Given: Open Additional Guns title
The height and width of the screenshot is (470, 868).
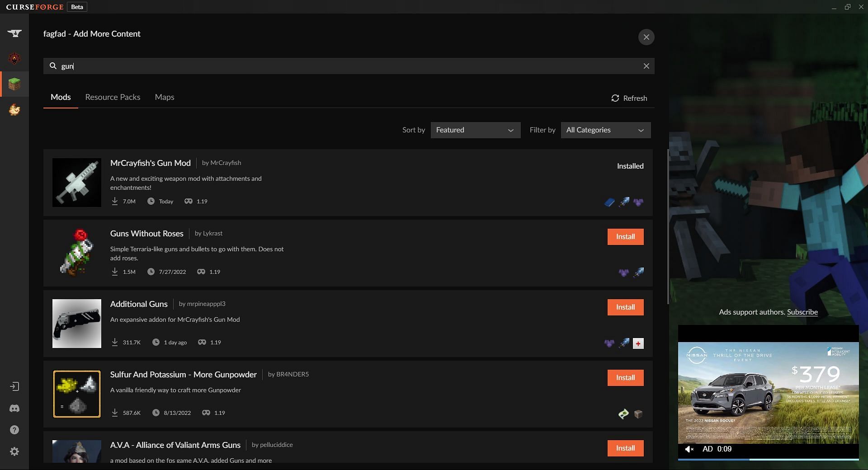Looking at the screenshot, I should [139, 304].
